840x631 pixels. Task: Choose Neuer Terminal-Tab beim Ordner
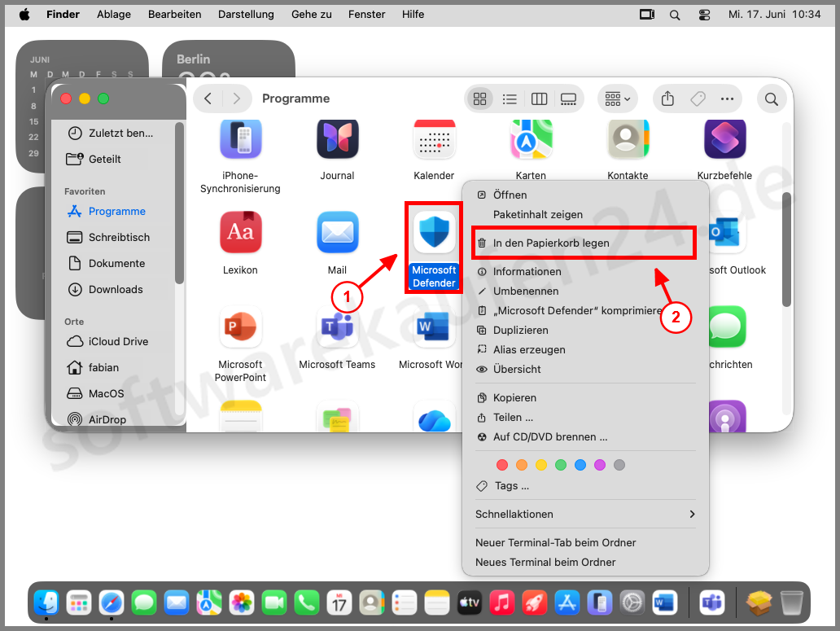(585, 542)
